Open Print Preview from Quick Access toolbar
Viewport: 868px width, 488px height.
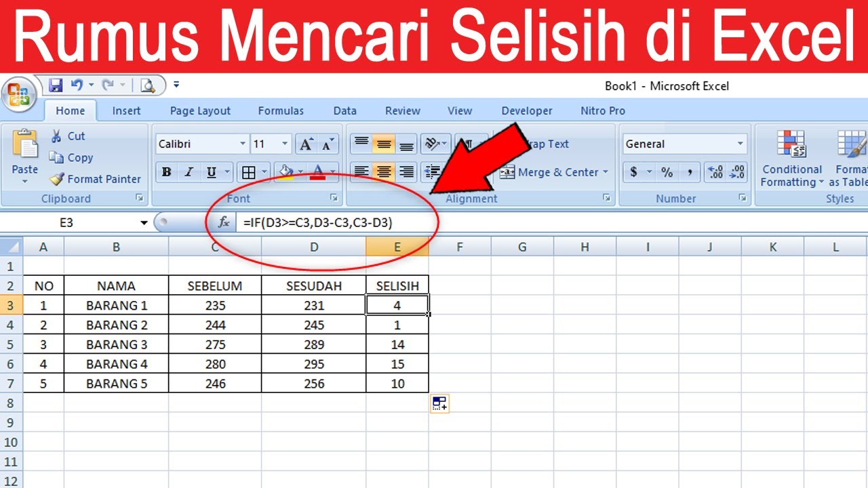pos(147,85)
